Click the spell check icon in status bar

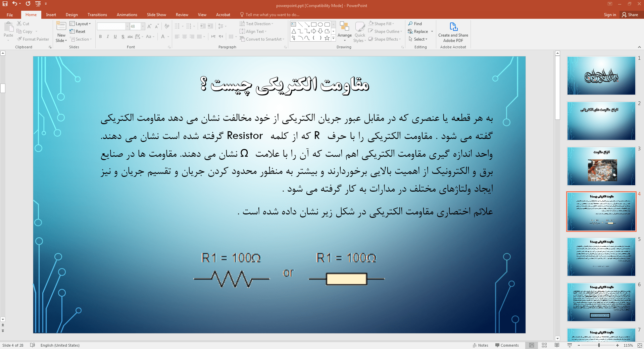pyautogui.click(x=33, y=345)
